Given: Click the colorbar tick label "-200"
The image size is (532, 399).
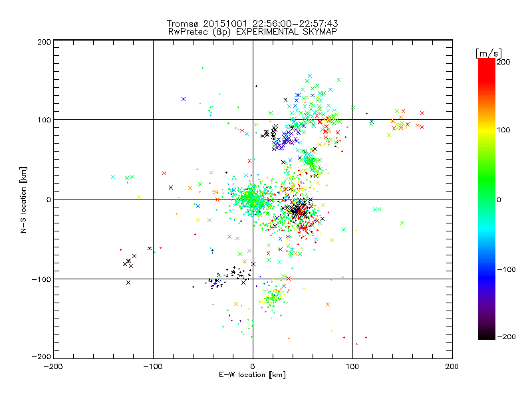Looking at the screenshot, I should 506,336.
